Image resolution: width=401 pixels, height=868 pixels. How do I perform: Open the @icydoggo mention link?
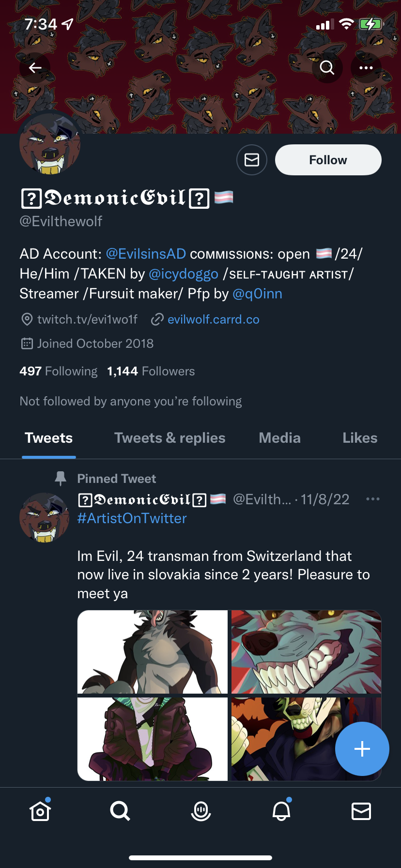coord(184,274)
